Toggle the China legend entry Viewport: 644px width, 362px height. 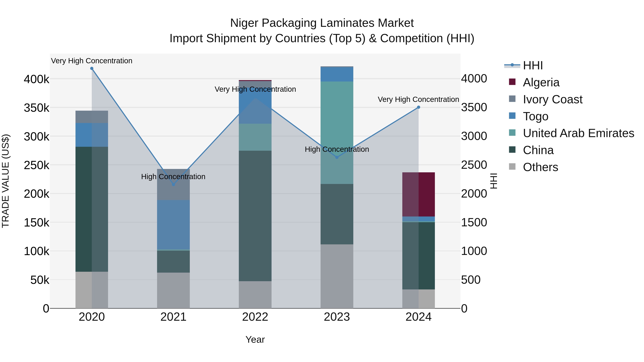531,150
